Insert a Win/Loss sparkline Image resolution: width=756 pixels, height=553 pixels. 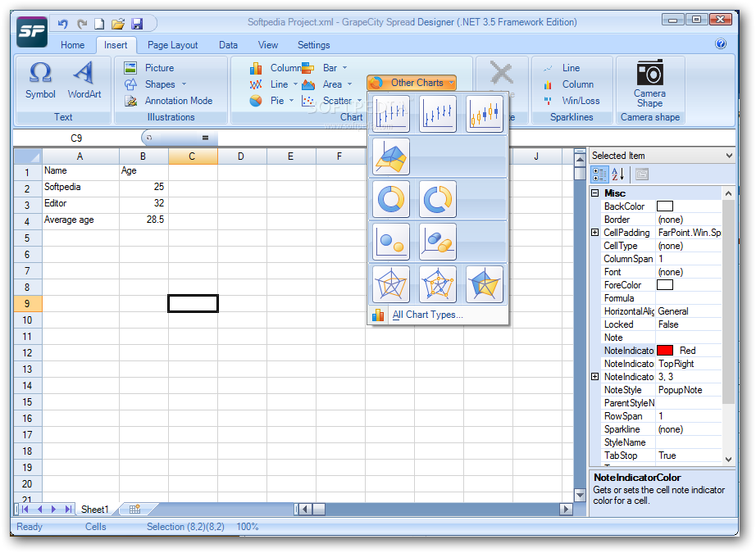[572, 101]
